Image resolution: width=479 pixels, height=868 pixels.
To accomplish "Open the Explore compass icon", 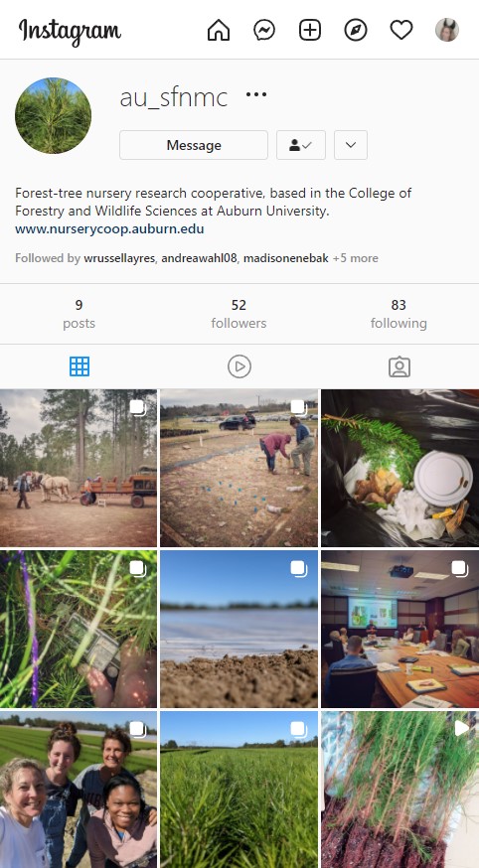I will click(356, 30).
